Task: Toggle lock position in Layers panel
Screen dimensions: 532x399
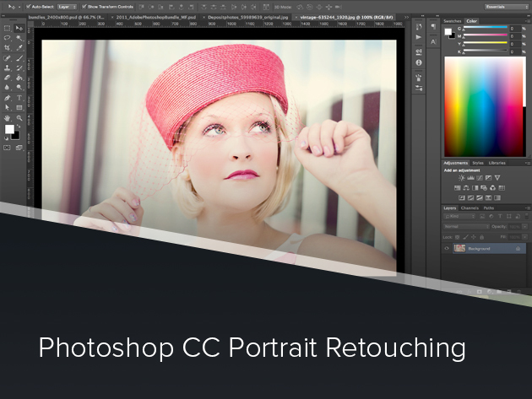Action: tap(474, 237)
